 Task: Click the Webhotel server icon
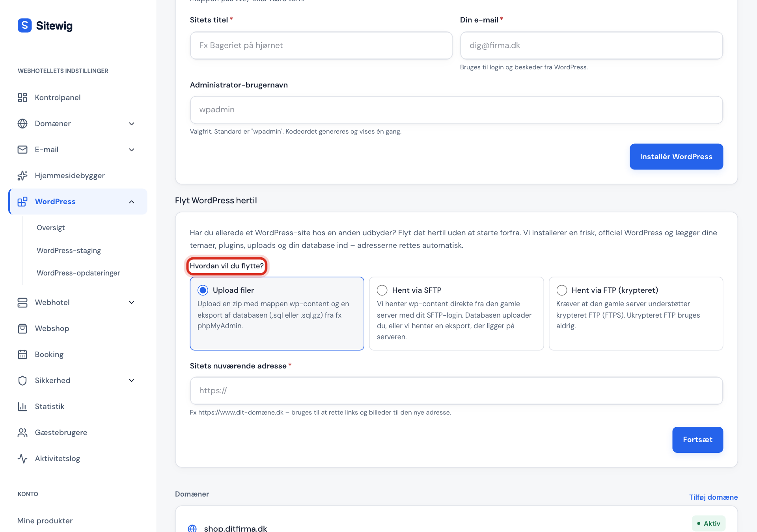[22, 302]
